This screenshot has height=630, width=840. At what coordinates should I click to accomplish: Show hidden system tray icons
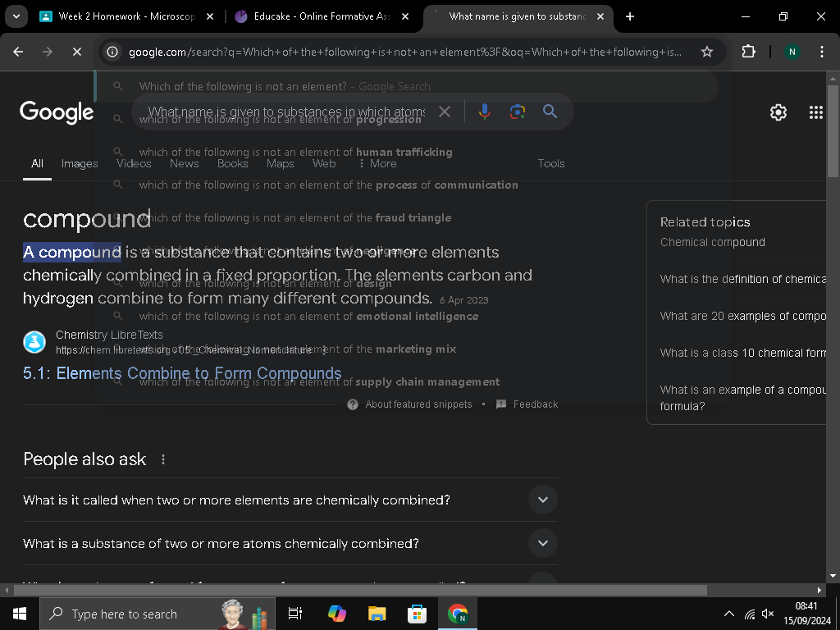[x=729, y=614]
